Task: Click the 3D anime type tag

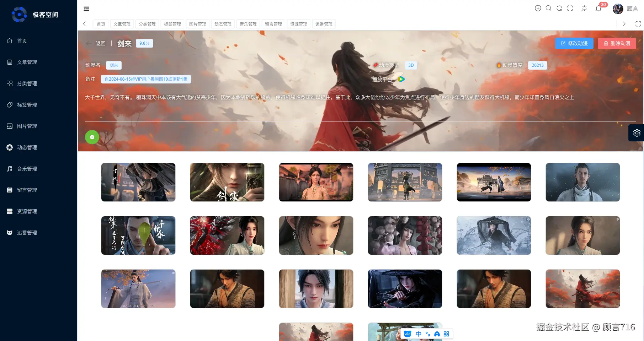Action: point(411,65)
